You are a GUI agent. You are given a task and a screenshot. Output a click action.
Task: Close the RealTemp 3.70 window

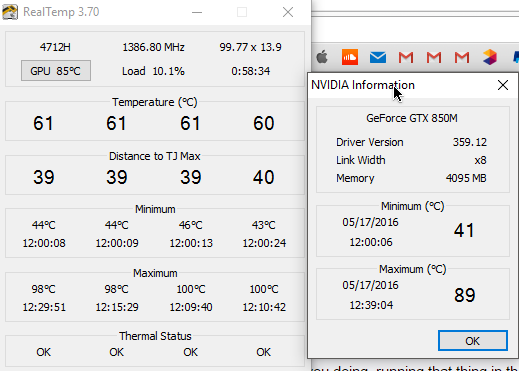(288, 12)
